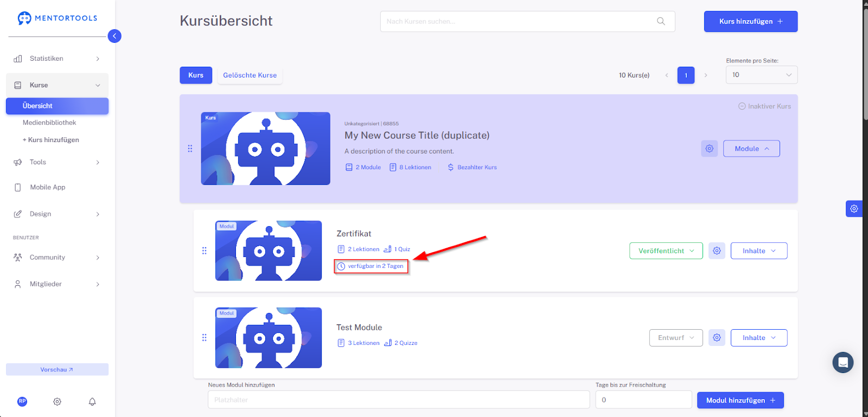Switch to Gelöschte Kurse tab
Image resolution: width=868 pixels, height=417 pixels.
tap(250, 75)
